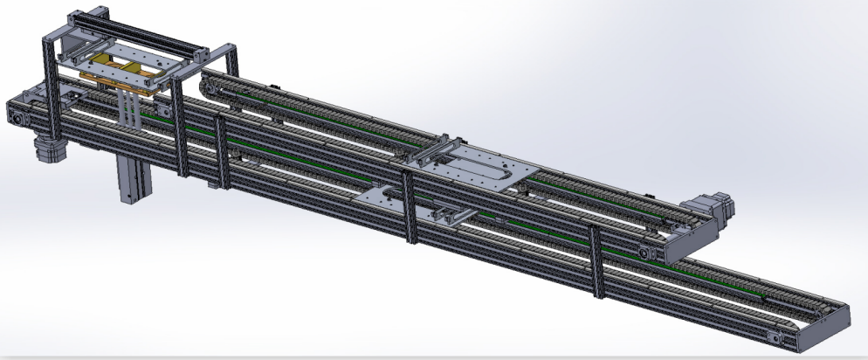This screenshot has height=360, width=868.
Task: Click the end plate beside the upper conveyor motor
Action: 691,243
